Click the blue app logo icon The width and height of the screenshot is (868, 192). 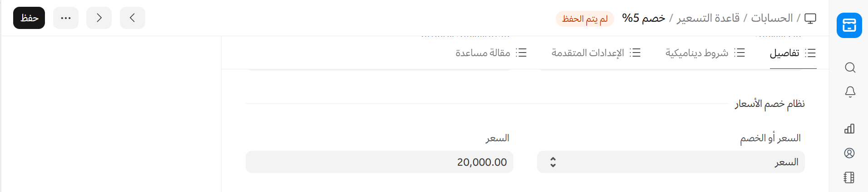[849, 25]
